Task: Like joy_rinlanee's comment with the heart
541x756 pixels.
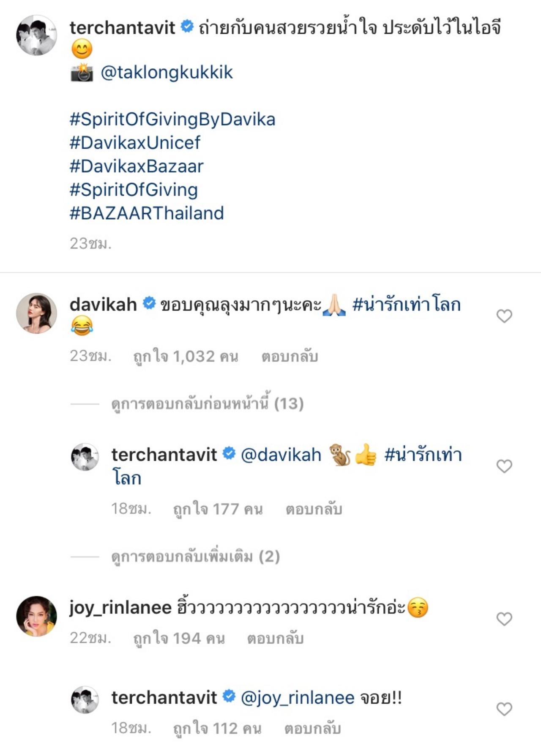Action: (x=504, y=619)
